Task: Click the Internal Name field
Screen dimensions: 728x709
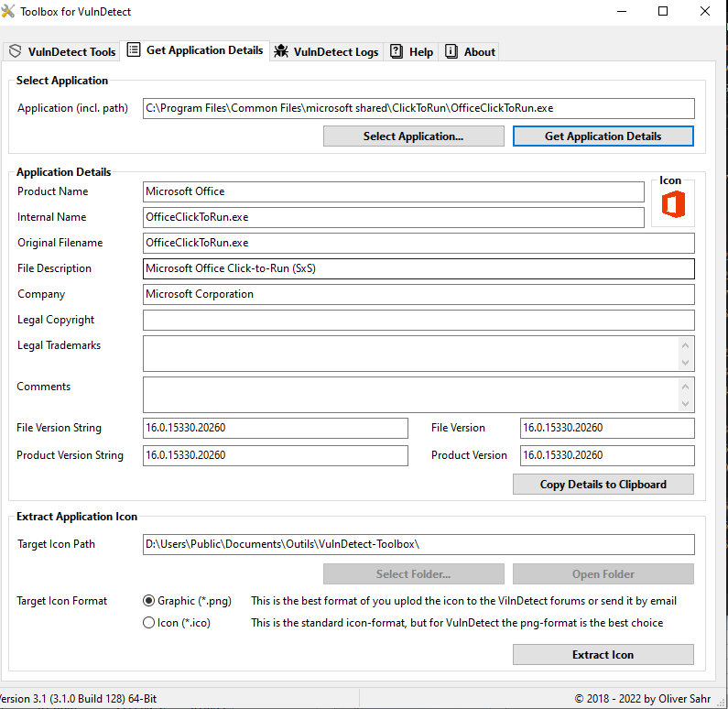Action: [x=394, y=217]
